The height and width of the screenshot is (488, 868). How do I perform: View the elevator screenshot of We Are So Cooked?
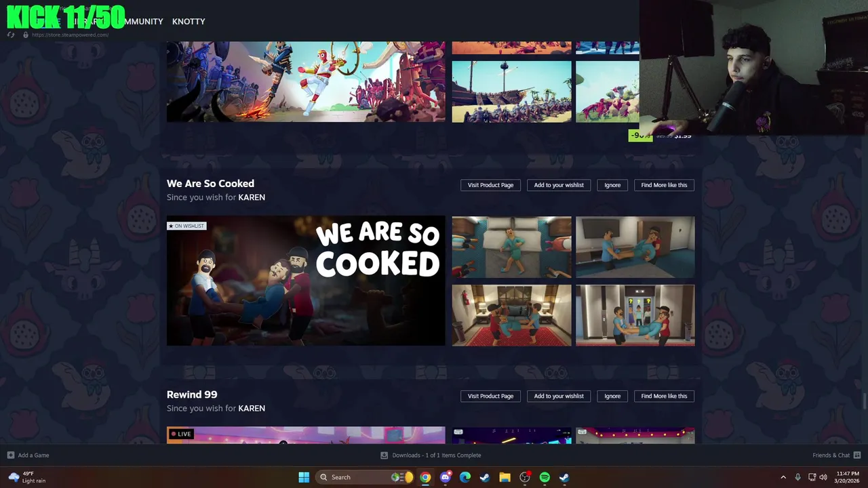point(635,315)
